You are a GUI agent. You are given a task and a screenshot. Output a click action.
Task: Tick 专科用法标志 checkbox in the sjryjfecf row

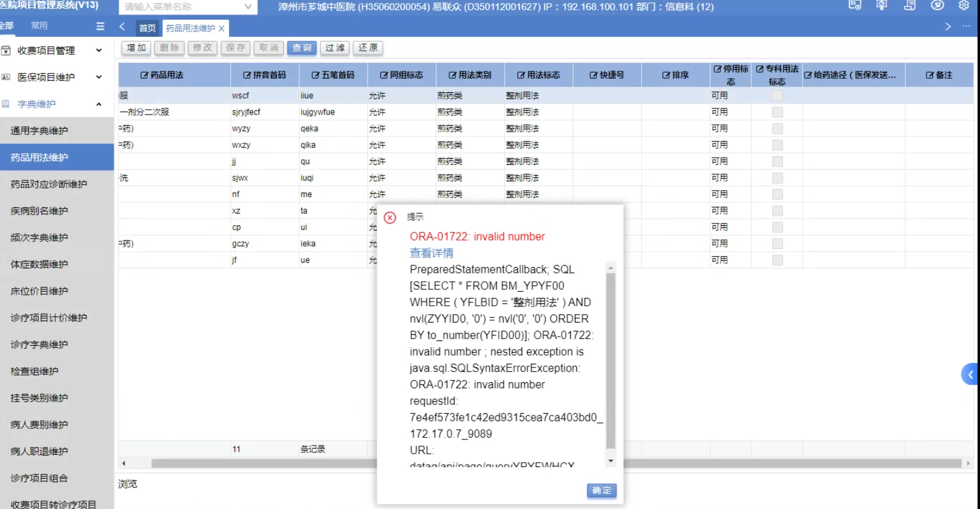pyautogui.click(x=777, y=112)
